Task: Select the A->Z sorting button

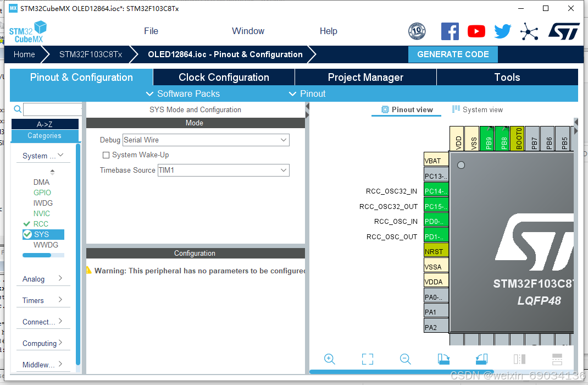Action: [45, 124]
